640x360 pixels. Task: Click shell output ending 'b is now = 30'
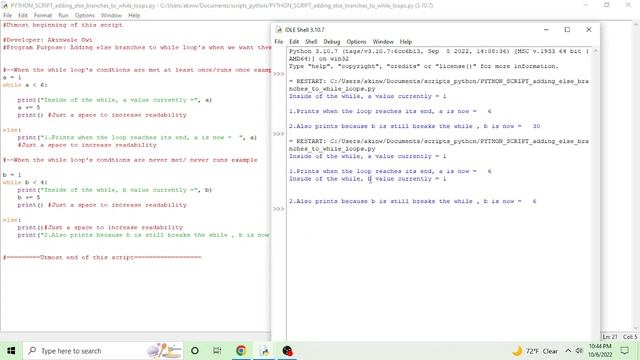pos(414,126)
